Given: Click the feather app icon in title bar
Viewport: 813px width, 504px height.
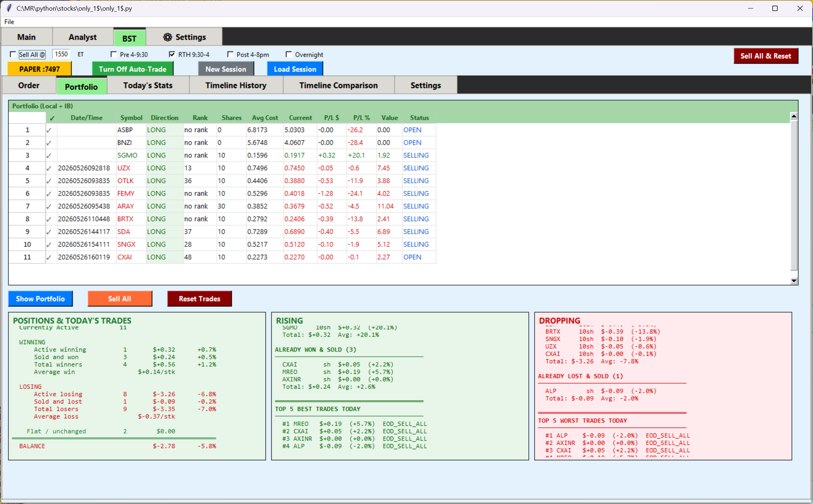Looking at the screenshot, I should (9, 8).
